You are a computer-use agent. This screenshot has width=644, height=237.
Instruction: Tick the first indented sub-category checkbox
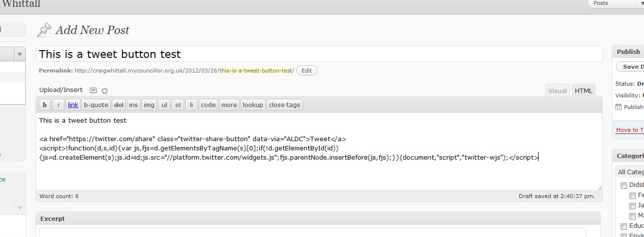point(632,196)
